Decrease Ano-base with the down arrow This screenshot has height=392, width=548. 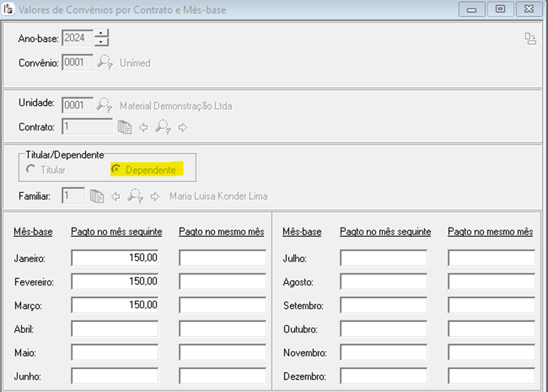[x=101, y=42]
